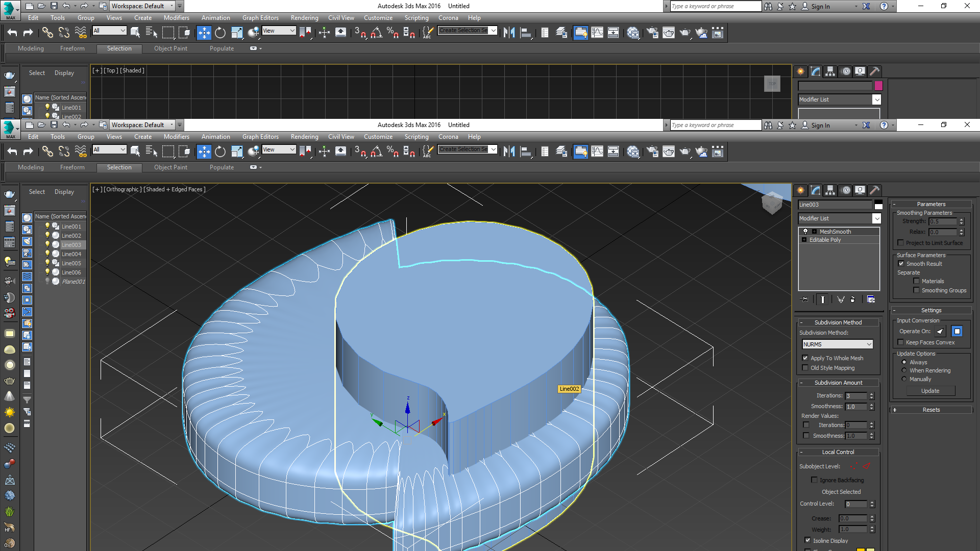
Task: Click Pin Stack button under modifier stack
Action: click(x=805, y=299)
